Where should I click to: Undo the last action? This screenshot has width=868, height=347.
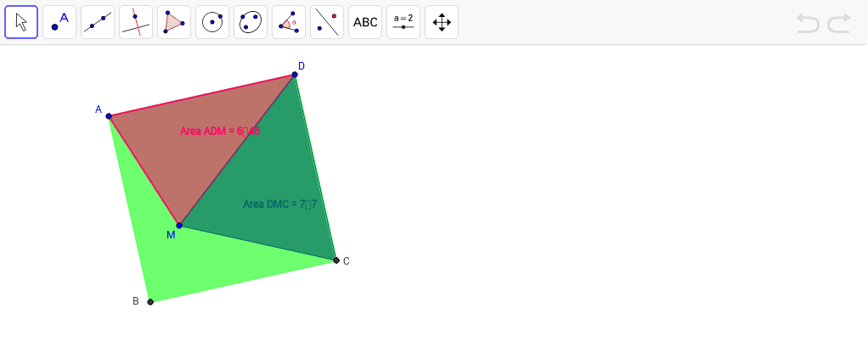[808, 23]
